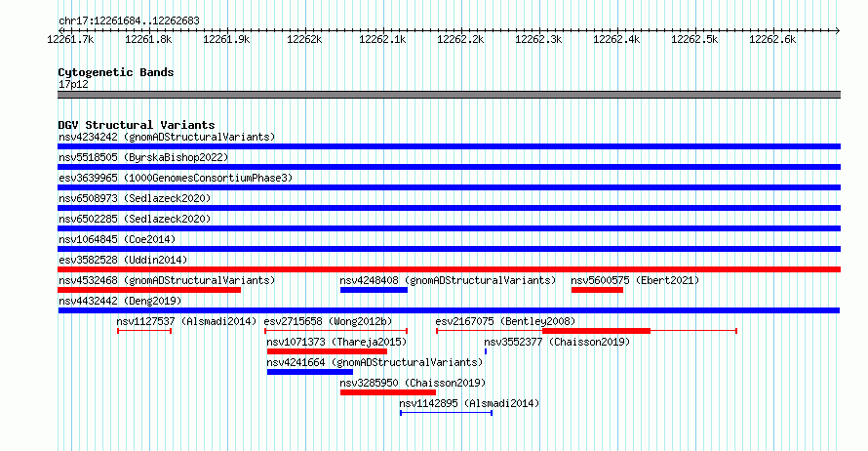Click the red bar under nsv1071373
The image size is (868, 451).
pyautogui.click(x=327, y=351)
